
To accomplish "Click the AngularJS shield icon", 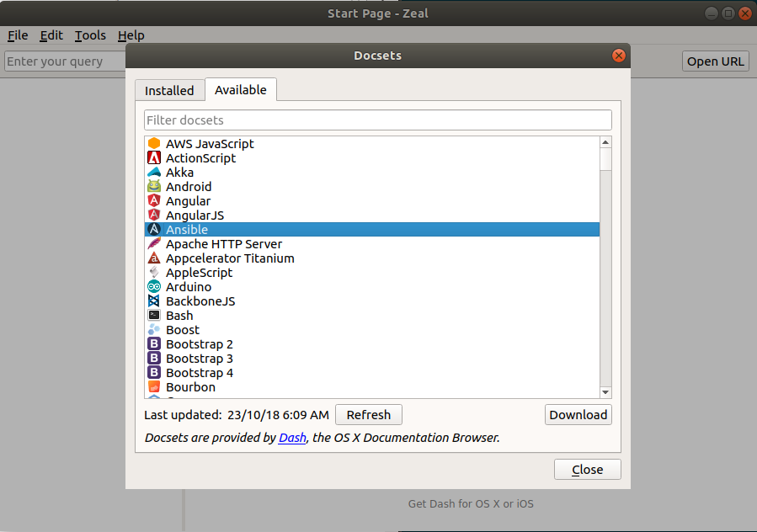I will [x=154, y=215].
